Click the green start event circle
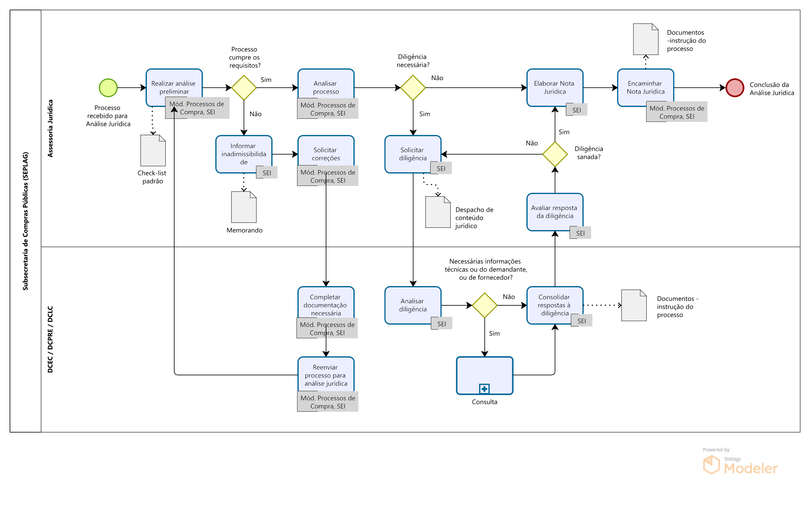 (x=108, y=88)
